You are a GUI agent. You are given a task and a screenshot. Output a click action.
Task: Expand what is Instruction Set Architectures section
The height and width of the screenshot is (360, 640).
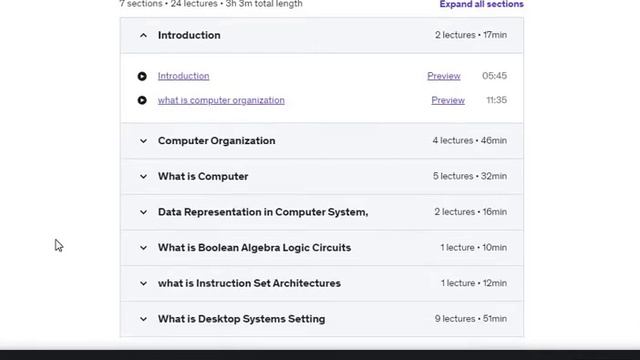tap(143, 283)
